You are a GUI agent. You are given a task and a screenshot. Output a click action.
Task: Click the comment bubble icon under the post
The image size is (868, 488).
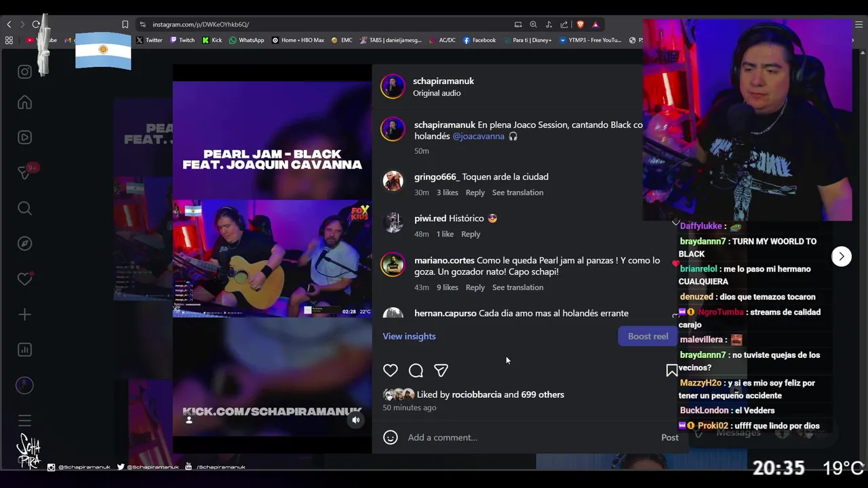(x=416, y=370)
